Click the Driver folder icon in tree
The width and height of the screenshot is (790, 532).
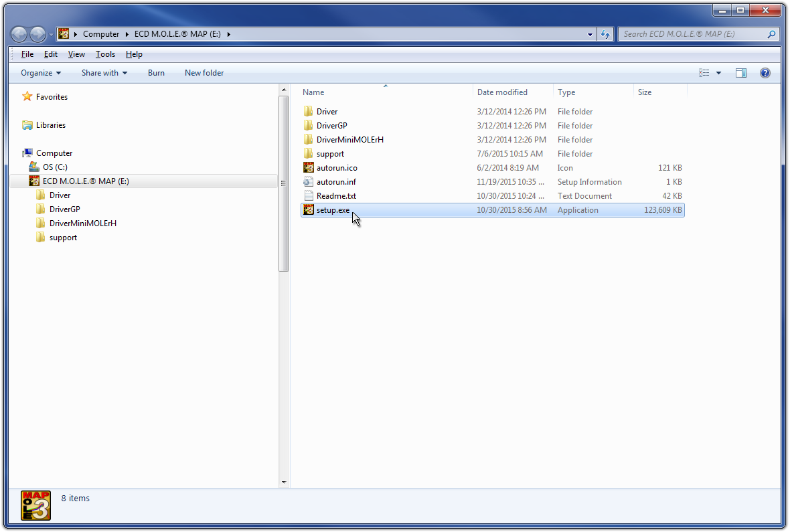[x=41, y=195]
